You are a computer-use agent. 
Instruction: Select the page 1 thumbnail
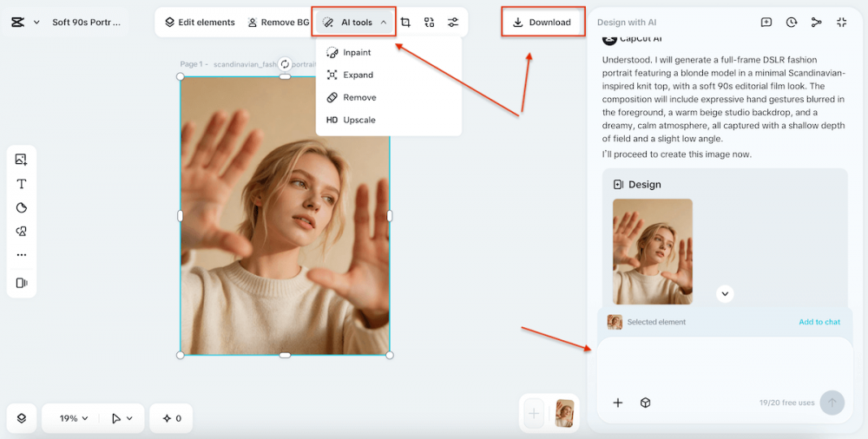pyautogui.click(x=564, y=414)
